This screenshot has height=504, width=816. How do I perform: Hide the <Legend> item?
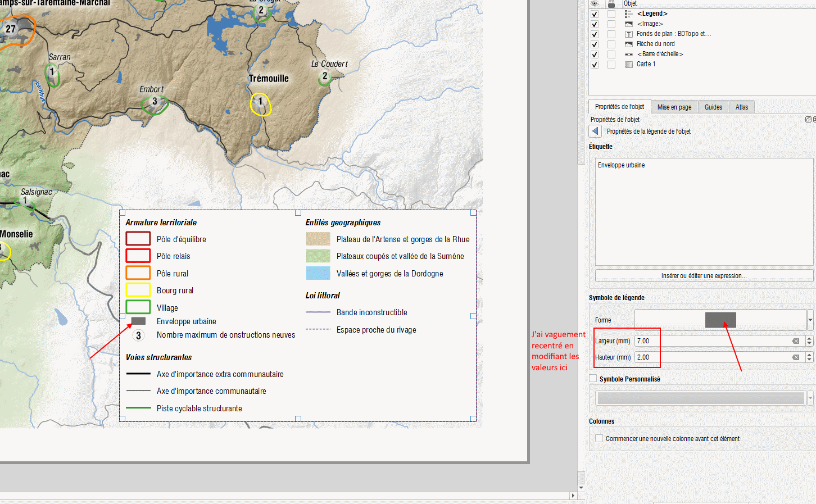[595, 14]
